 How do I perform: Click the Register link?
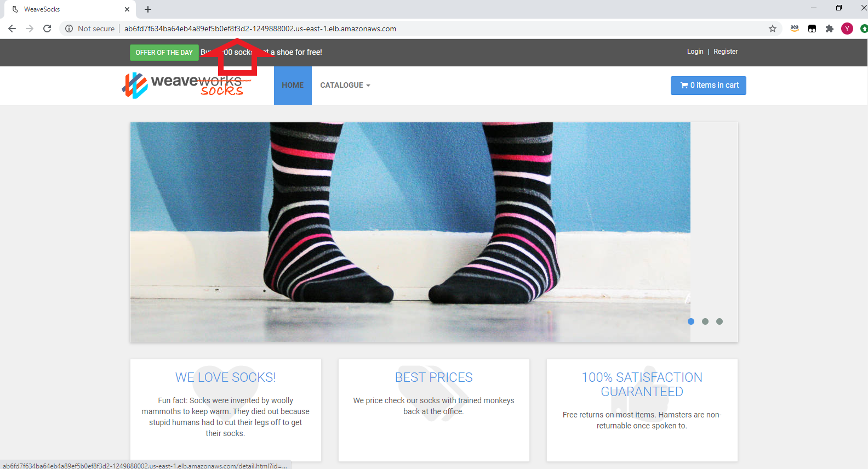pos(726,52)
